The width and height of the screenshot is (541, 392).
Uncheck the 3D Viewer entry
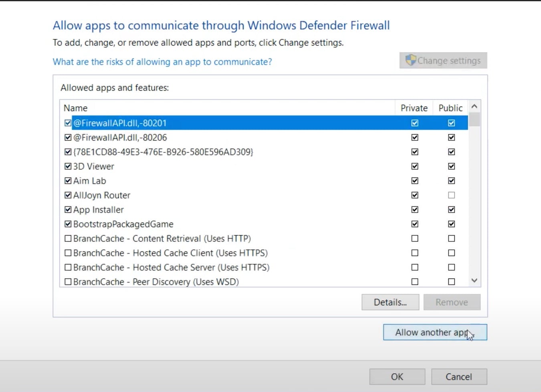click(x=67, y=166)
